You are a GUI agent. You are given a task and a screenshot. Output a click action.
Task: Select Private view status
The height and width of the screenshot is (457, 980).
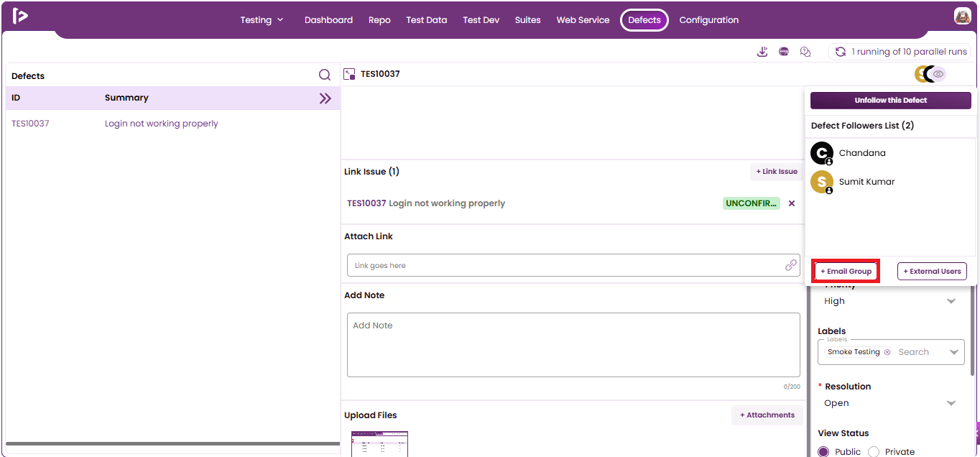tap(874, 452)
